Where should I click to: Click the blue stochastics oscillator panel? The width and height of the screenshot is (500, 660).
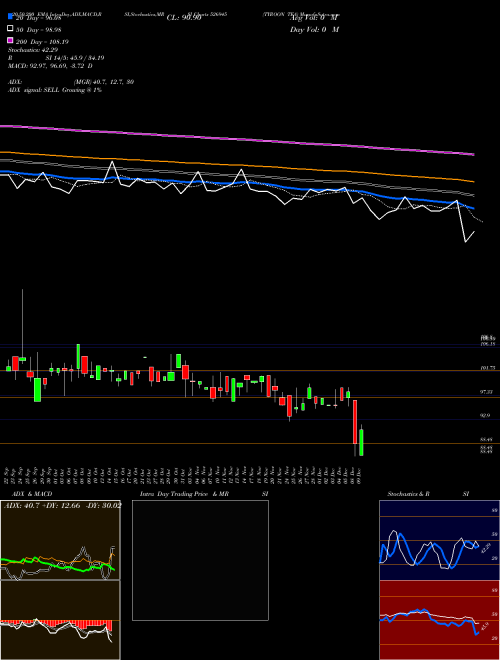click(439, 540)
